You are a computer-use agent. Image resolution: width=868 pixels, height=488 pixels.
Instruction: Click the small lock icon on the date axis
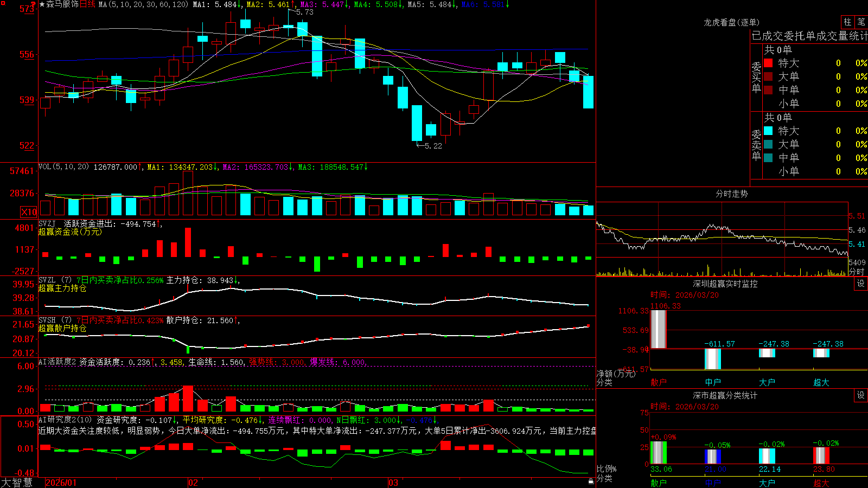(591, 481)
